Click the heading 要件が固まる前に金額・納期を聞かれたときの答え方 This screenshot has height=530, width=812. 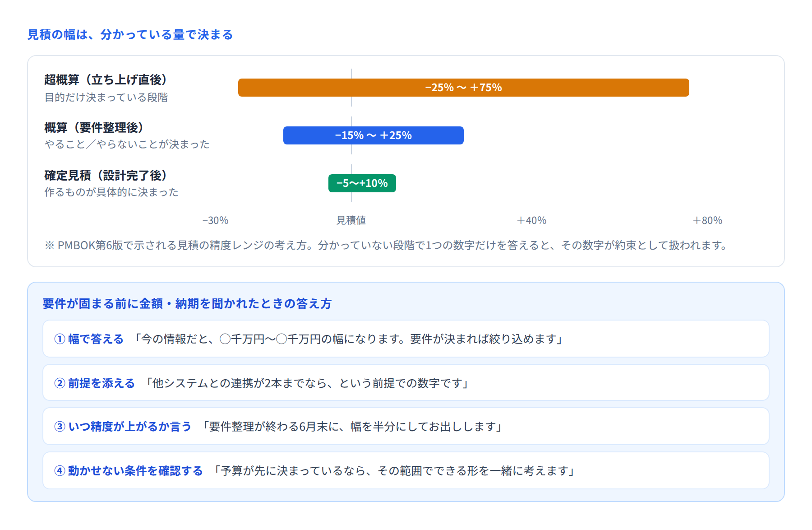(187, 304)
